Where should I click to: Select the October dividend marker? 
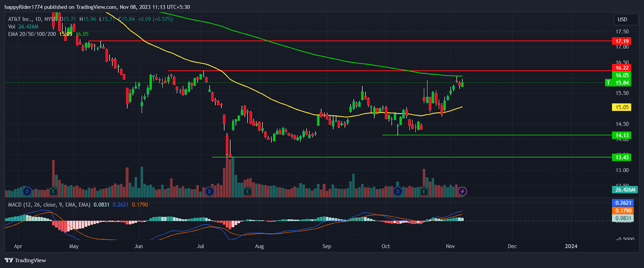pyautogui.click(x=398, y=191)
